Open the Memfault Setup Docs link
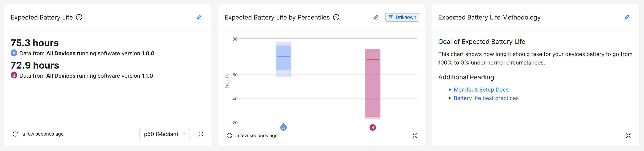The width and height of the screenshot is (644, 151). tap(481, 90)
